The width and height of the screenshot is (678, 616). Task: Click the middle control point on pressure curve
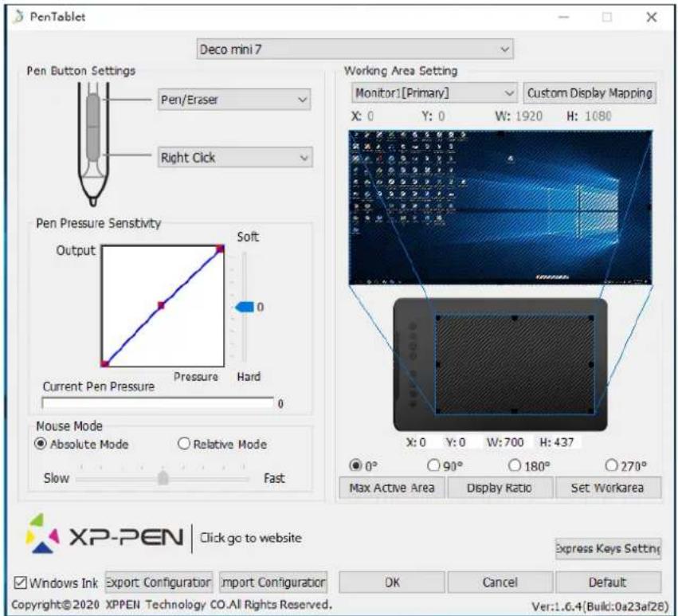tap(161, 305)
